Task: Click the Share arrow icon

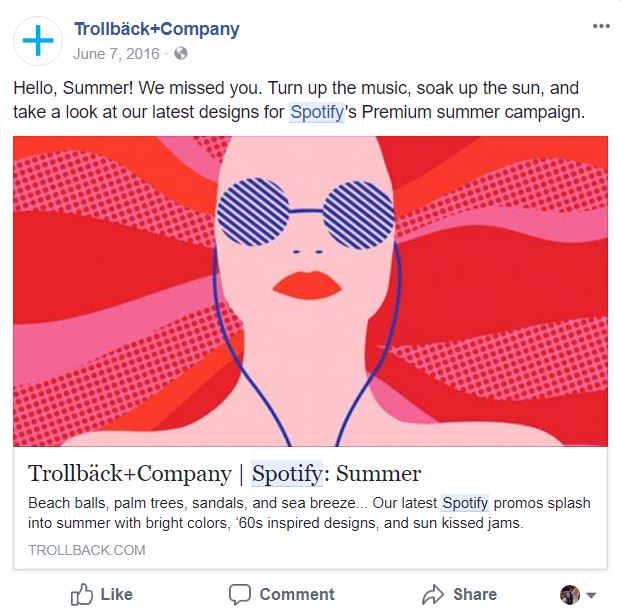Action: point(433,594)
